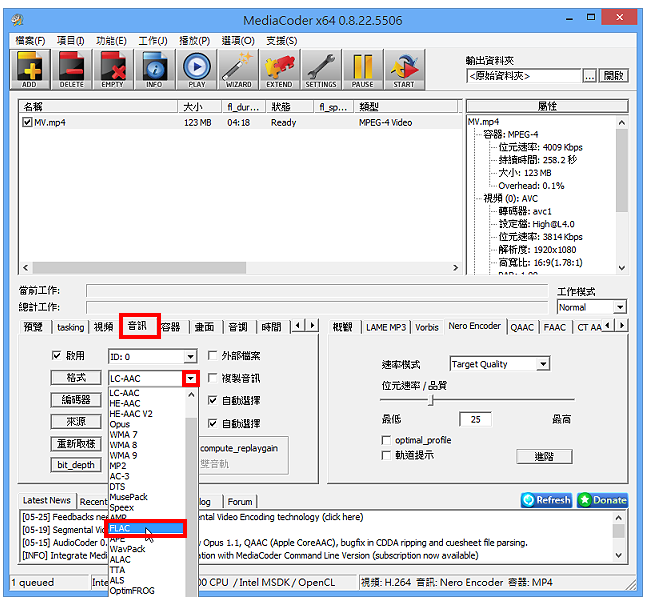Screen dimensions: 654x604
Task: Switch to the 視頻 tab
Action: pos(103,327)
